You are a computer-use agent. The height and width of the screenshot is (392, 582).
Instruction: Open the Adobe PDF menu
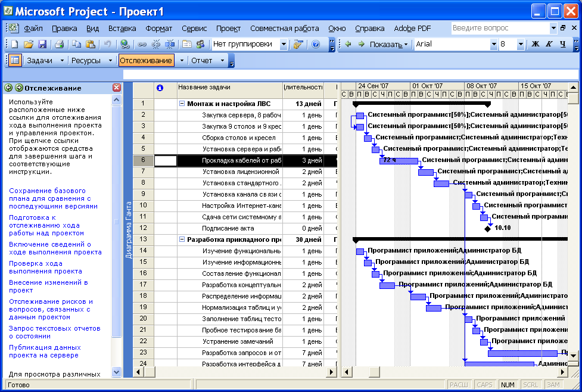point(412,28)
